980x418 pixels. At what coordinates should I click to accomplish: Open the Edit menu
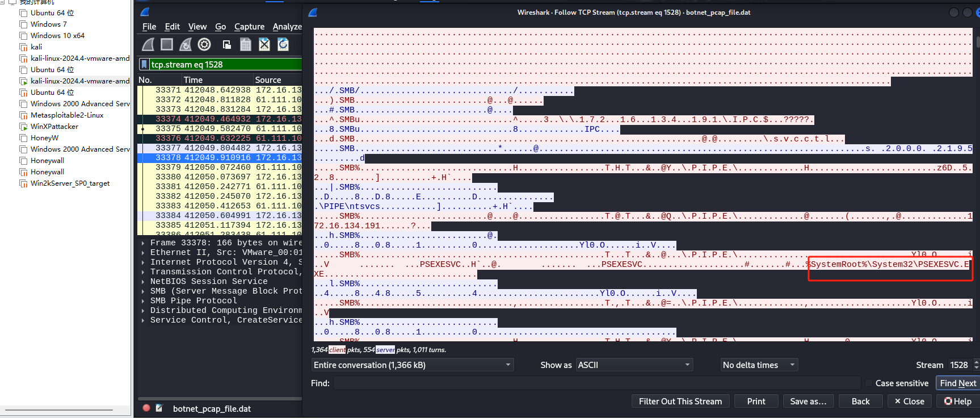point(172,26)
